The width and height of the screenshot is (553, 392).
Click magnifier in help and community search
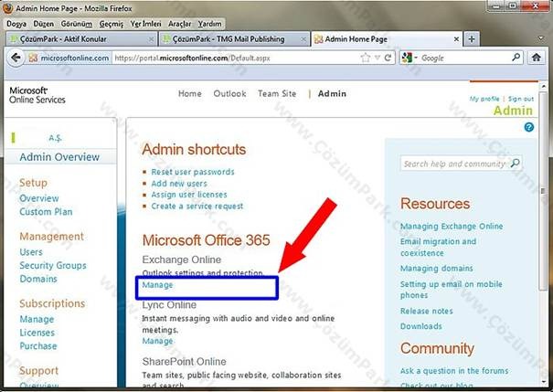click(x=516, y=163)
